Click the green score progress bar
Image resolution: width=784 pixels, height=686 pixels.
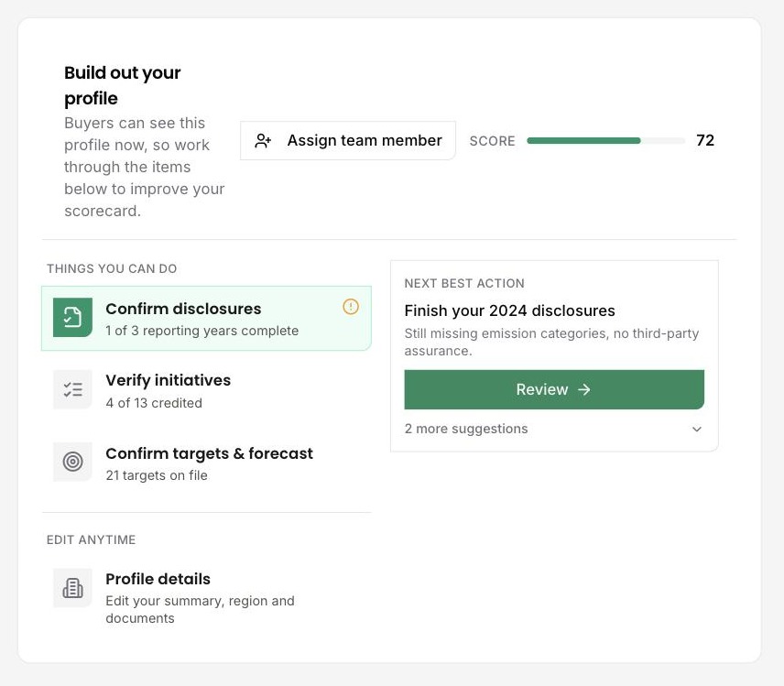(x=605, y=140)
